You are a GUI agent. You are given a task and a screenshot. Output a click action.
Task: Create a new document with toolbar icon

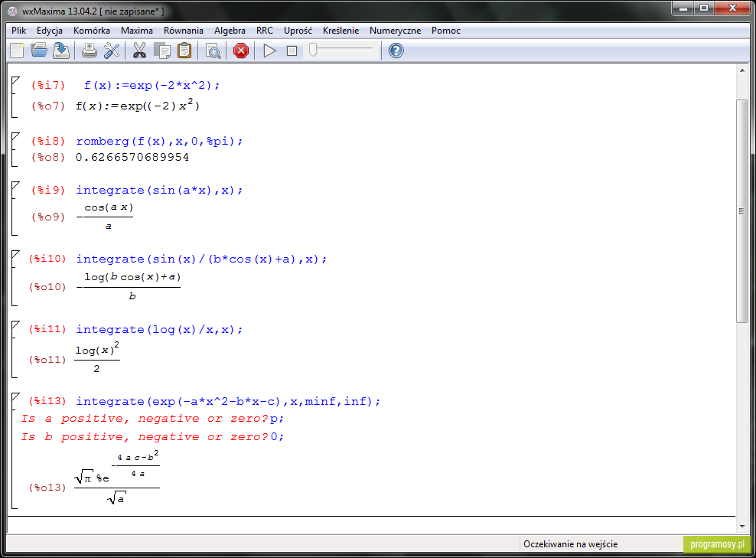(18, 51)
